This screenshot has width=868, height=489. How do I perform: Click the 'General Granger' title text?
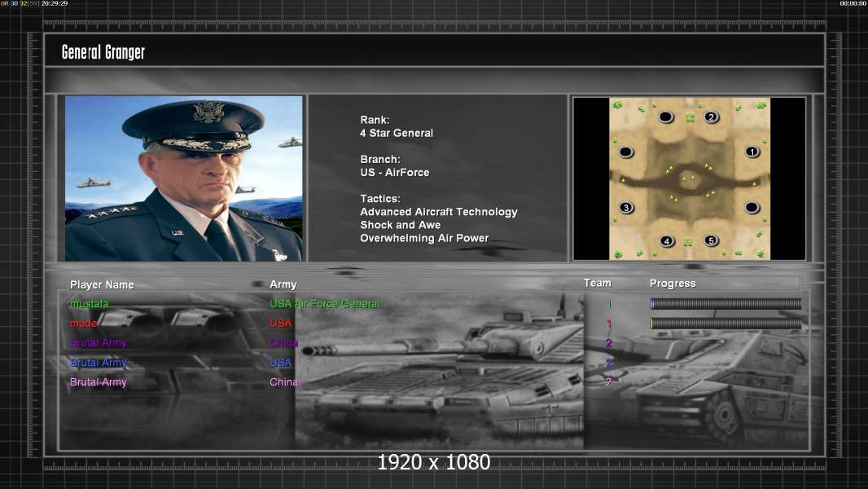[103, 52]
